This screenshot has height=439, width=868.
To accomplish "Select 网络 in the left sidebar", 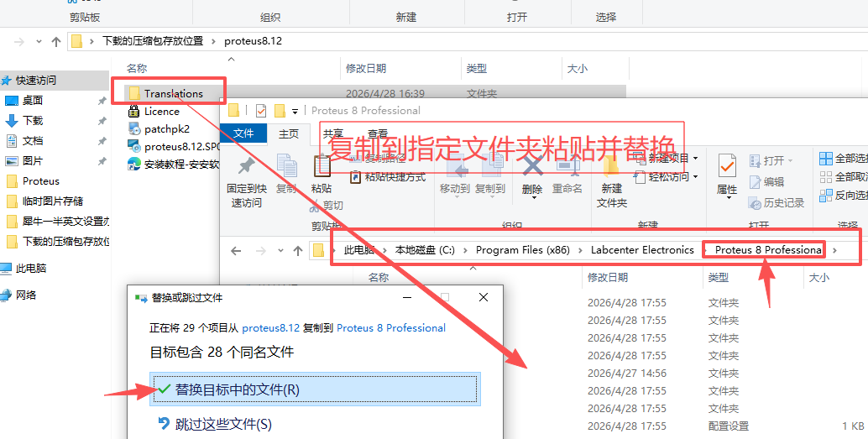I will 18,295.
